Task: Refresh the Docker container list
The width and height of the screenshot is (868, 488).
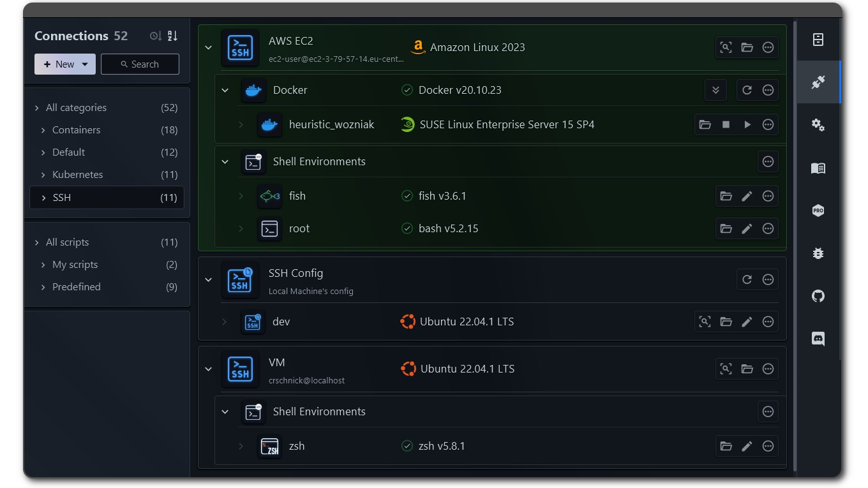Action: tap(747, 90)
